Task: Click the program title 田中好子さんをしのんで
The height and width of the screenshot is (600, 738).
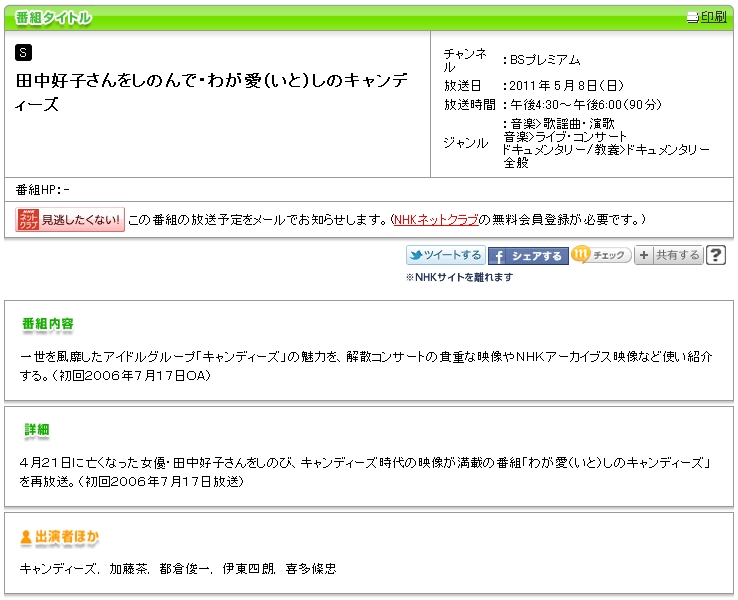Action: coord(211,92)
